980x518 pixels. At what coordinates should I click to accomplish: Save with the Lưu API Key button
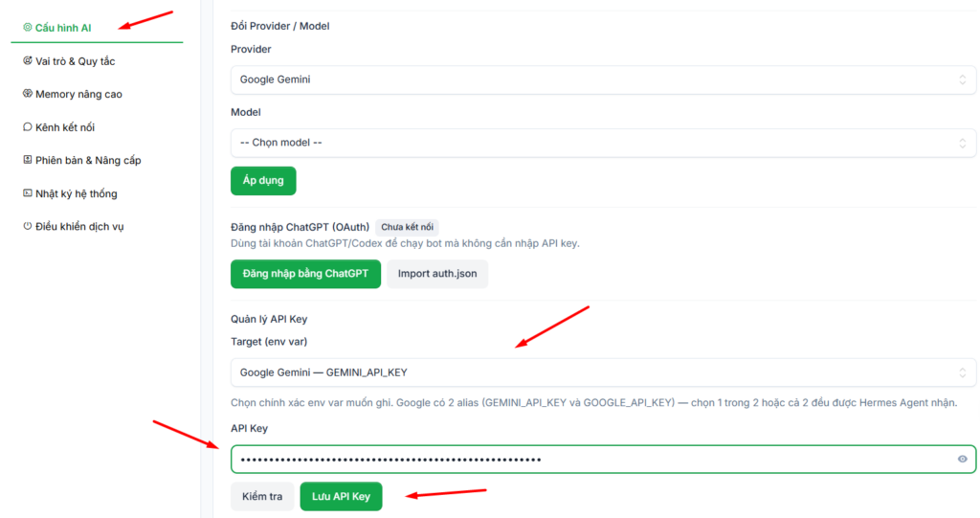pos(342,497)
